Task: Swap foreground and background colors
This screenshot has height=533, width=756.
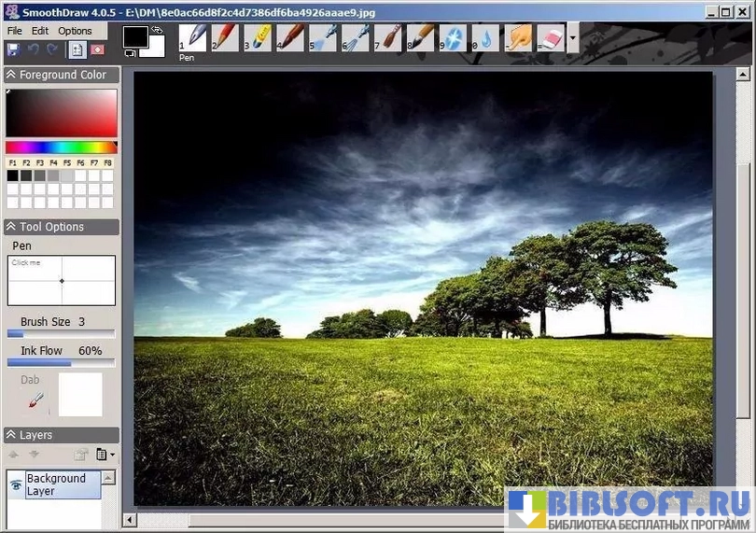Action: [158, 29]
